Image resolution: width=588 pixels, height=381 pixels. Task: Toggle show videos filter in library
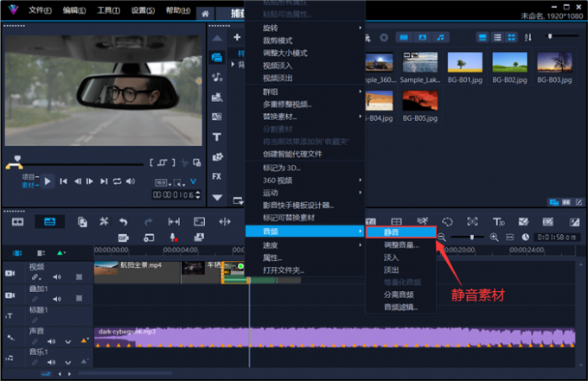404,37
